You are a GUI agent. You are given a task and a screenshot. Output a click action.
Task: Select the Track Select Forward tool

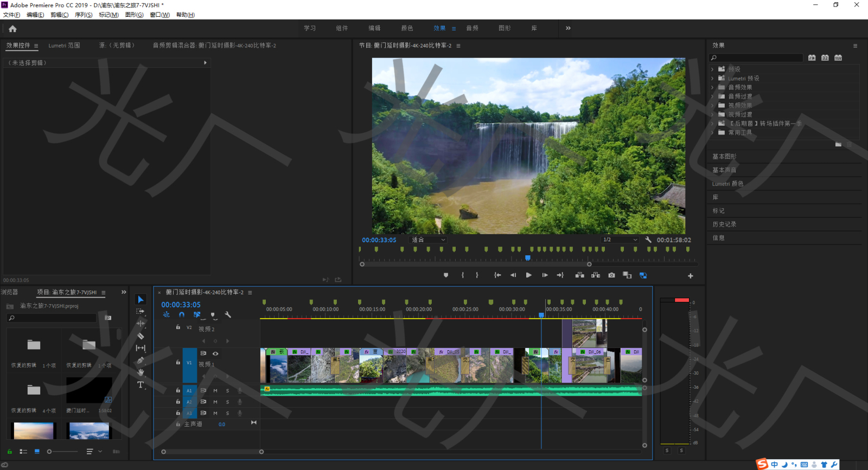click(141, 312)
